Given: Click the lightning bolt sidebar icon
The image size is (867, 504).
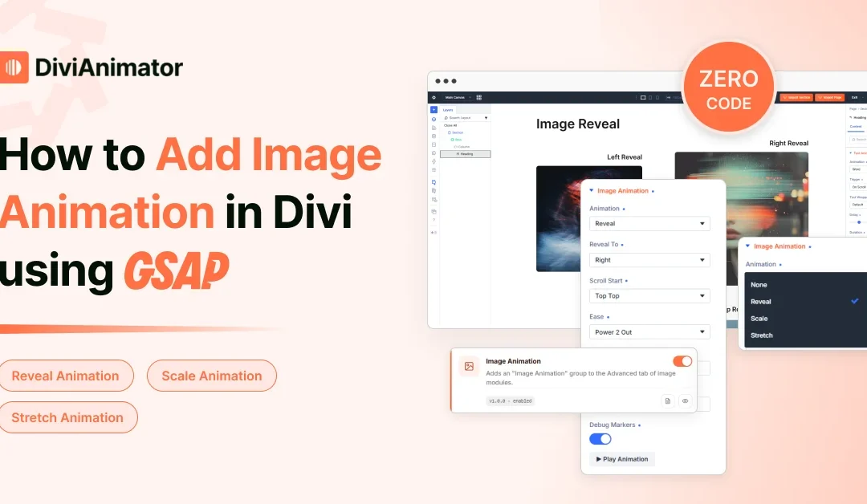Looking at the screenshot, I should click(434, 161).
